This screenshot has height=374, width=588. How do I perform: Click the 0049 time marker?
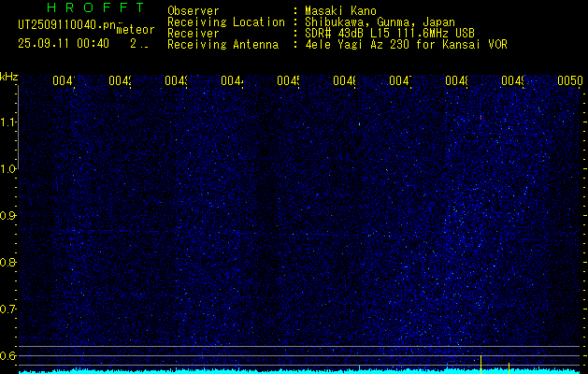click(x=512, y=81)
